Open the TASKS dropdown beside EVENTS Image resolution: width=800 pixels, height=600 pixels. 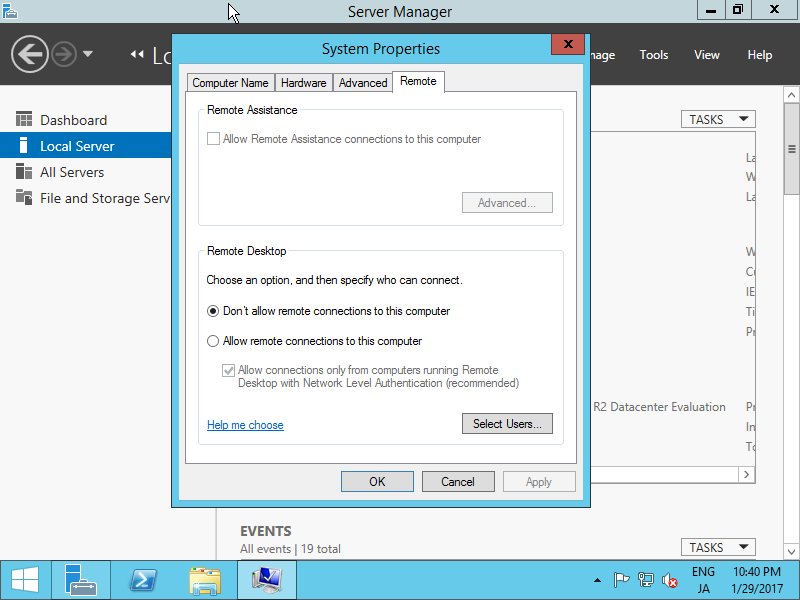[x=717, y=547]
